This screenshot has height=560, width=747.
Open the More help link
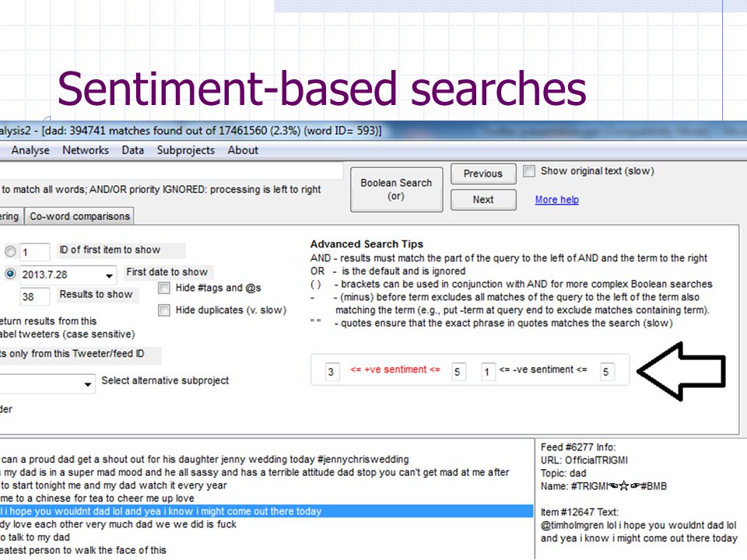557,200
